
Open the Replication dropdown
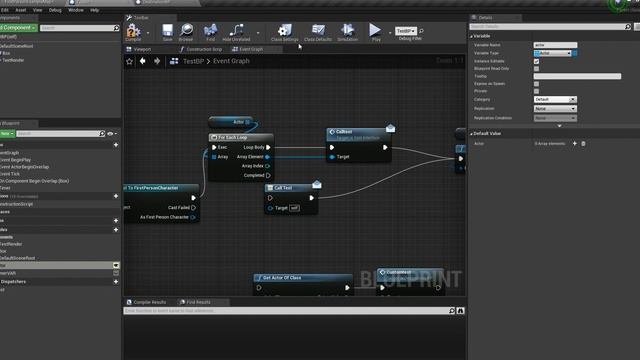point(555,109)
